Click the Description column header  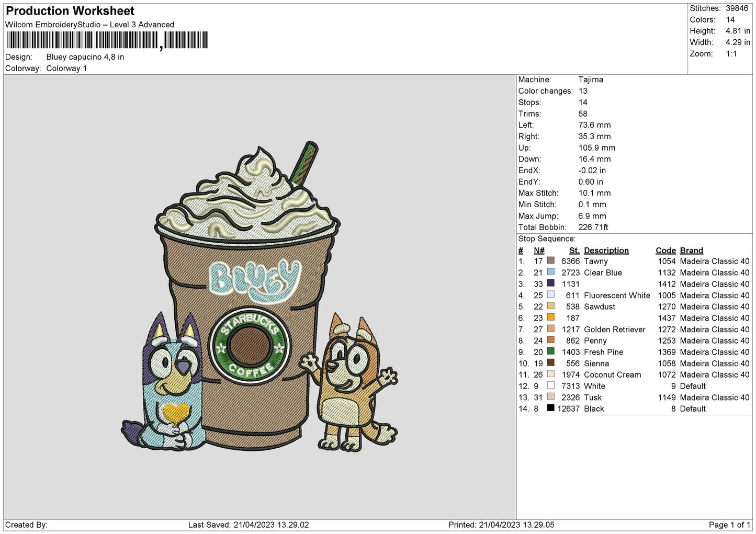pos(606,251)
